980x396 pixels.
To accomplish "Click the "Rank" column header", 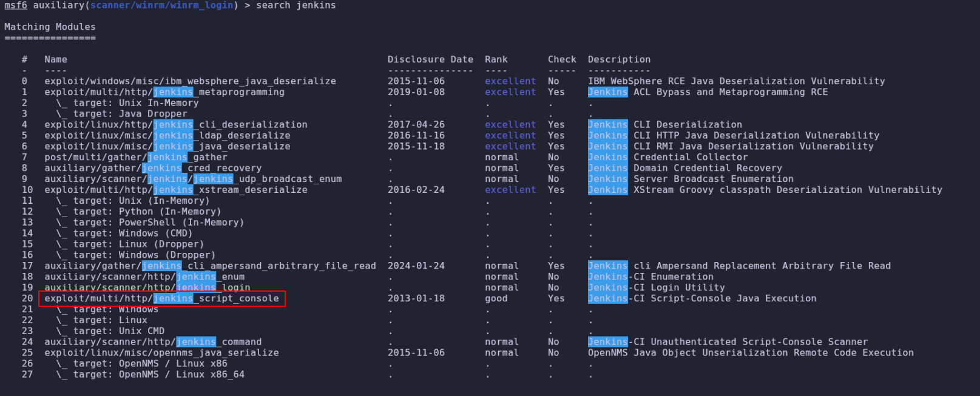I will click(x=496, y=59).
